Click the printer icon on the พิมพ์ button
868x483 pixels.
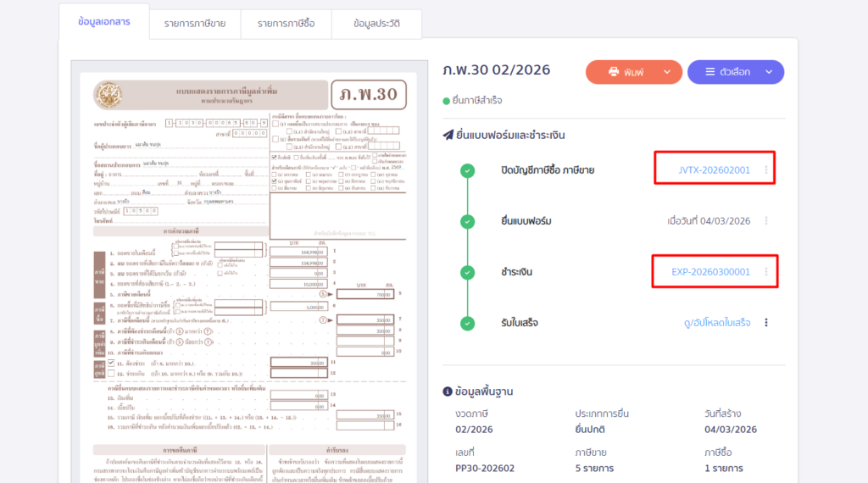(614, 73)
